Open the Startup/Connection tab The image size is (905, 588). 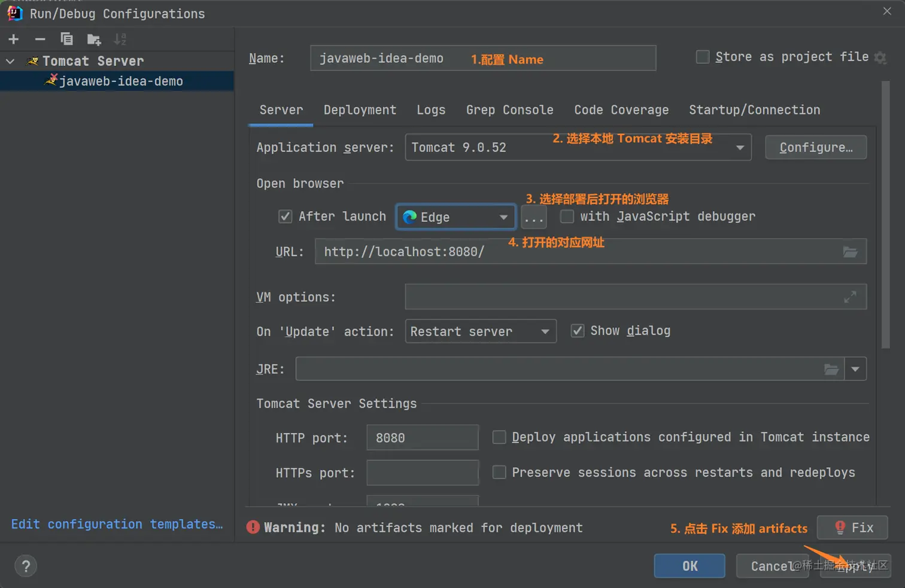[754, 110]
